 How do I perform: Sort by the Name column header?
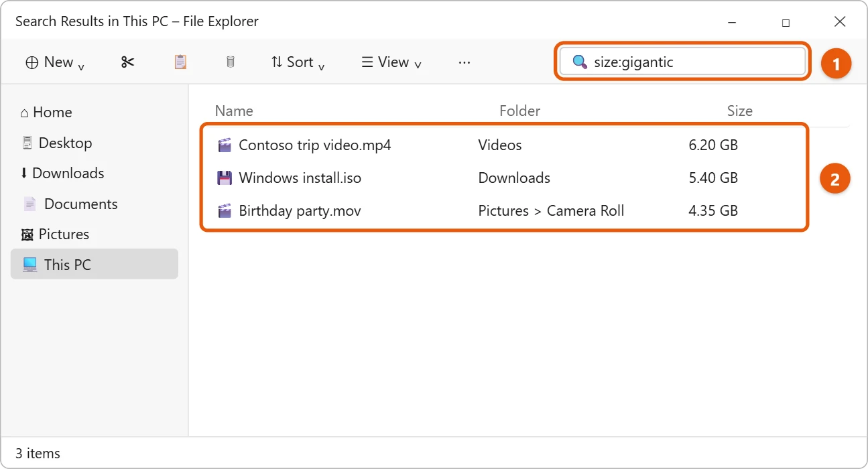[x=234, y=111]
